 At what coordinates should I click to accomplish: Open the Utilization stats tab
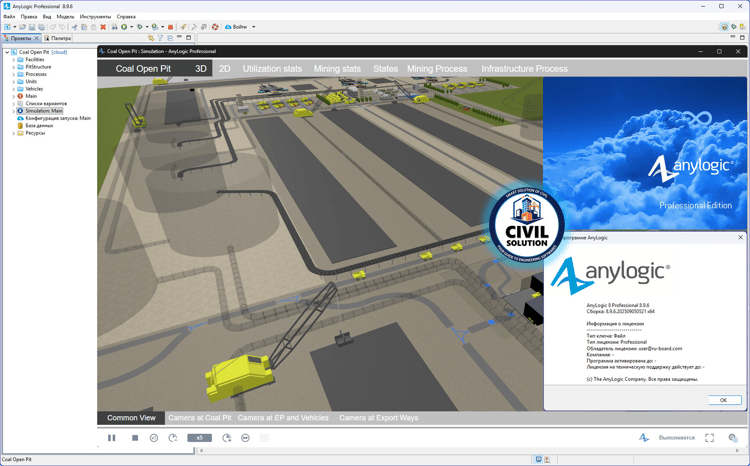coord(272,68)
